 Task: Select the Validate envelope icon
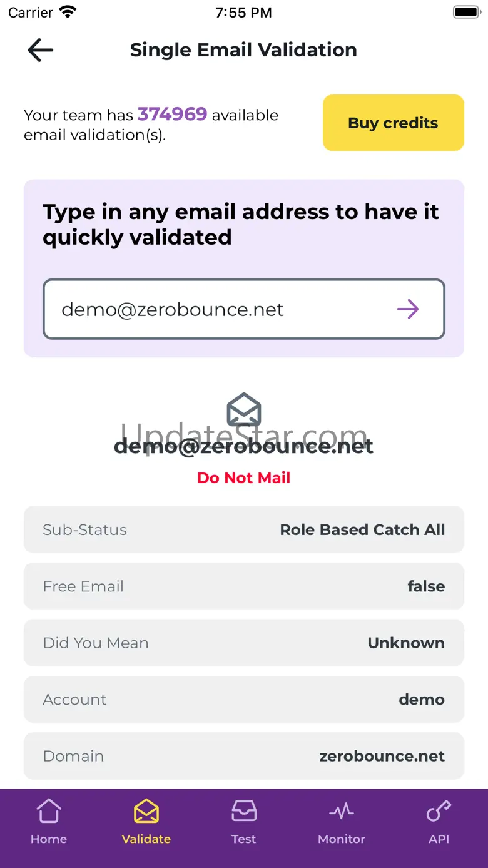(x=146, y=812)
